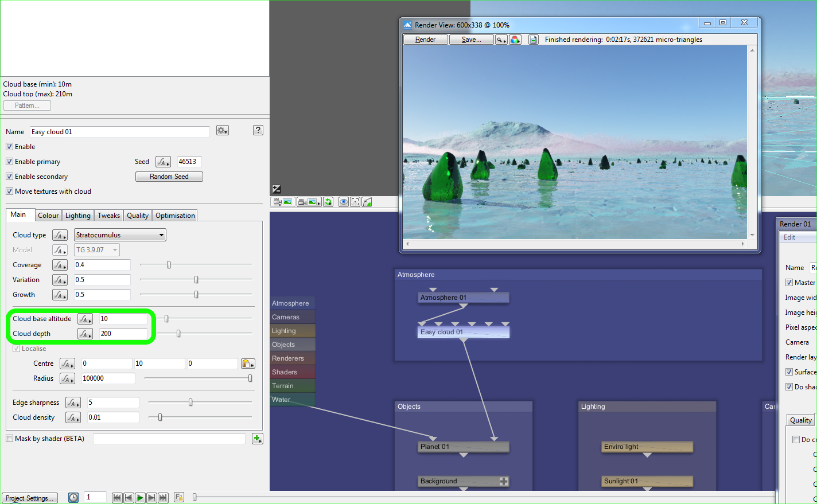Screen dimensions: 817x504
Task: Play the animation with the green play button
Action: pyautogui.click(x=140, y=498)
